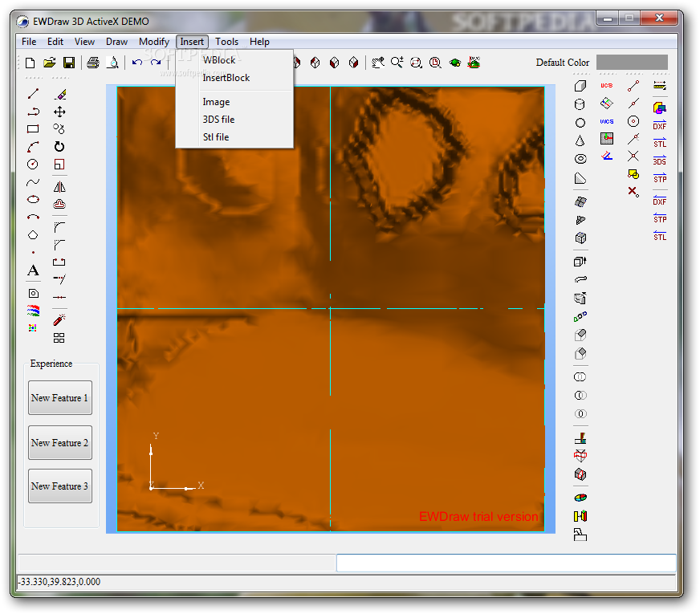Select the Wedge 3D solid icon
The height and width of the screenshot is (614, 700).
(580, 178)
